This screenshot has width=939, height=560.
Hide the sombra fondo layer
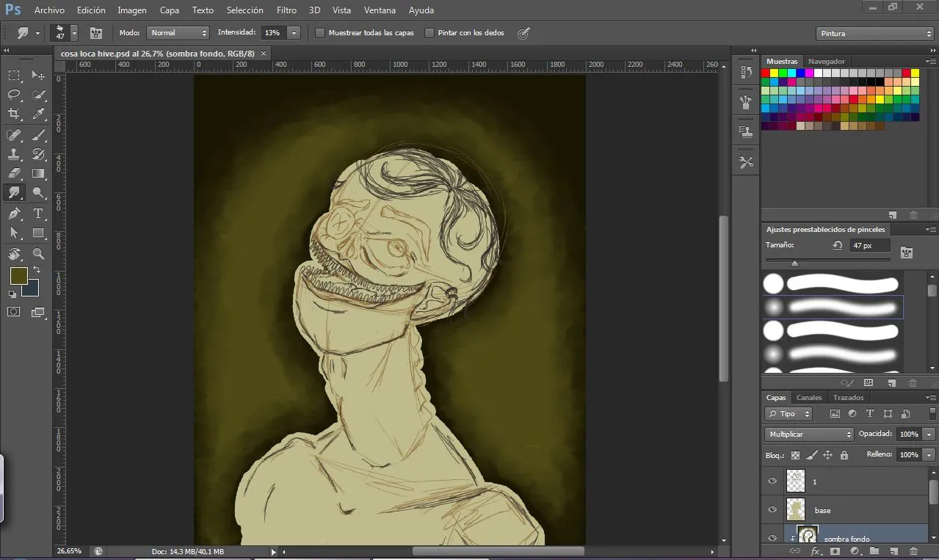(772, 538)
